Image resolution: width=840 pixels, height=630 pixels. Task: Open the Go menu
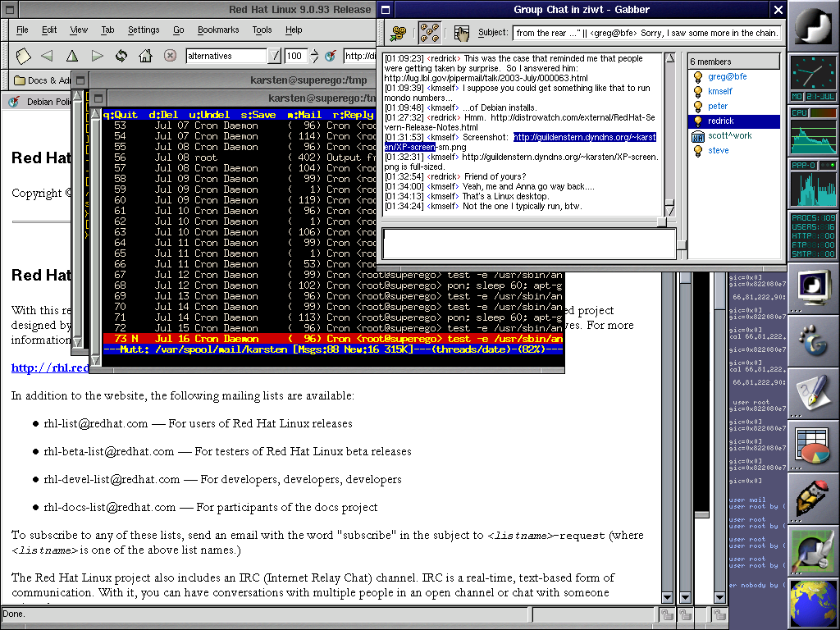178,30
